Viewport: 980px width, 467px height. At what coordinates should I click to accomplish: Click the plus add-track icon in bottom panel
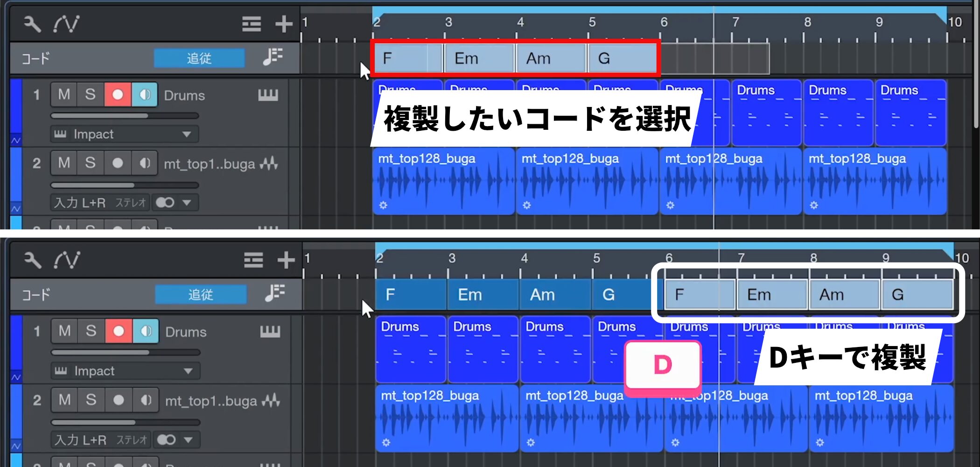coord(286,260)
